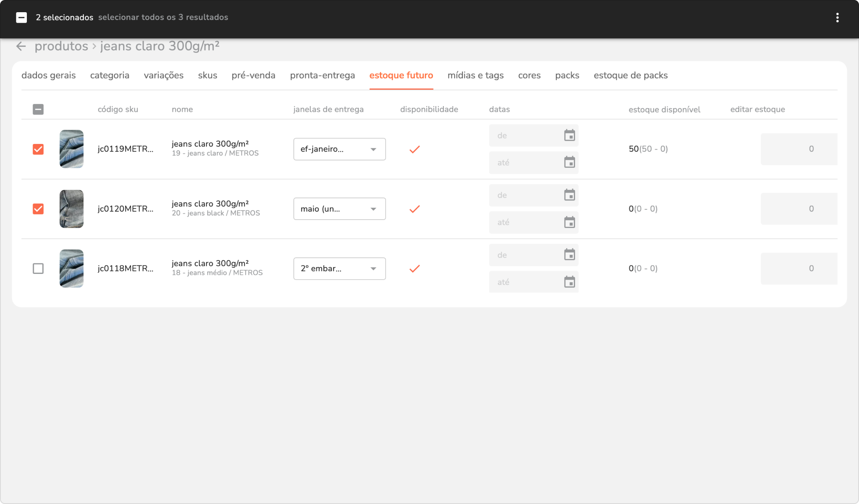Expand the 2º embar delivery window dropdown
859x504 pixels.
coord(339,269)
